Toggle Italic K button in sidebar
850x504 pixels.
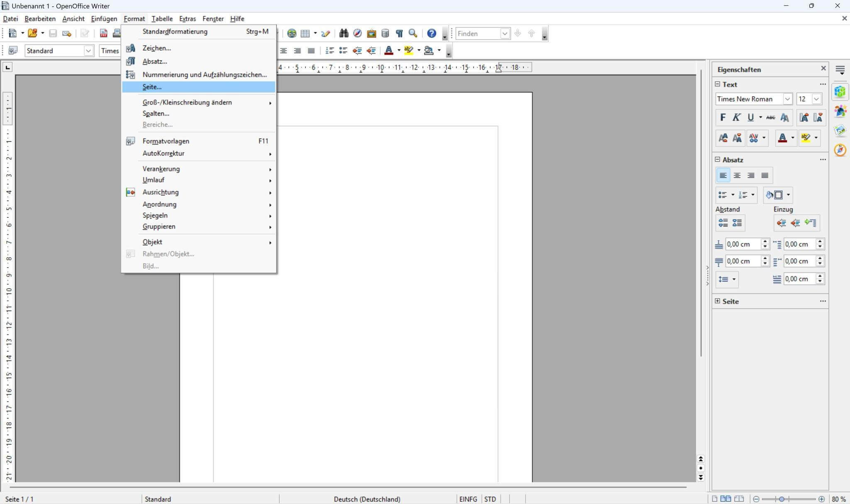[x=736, y=117]
